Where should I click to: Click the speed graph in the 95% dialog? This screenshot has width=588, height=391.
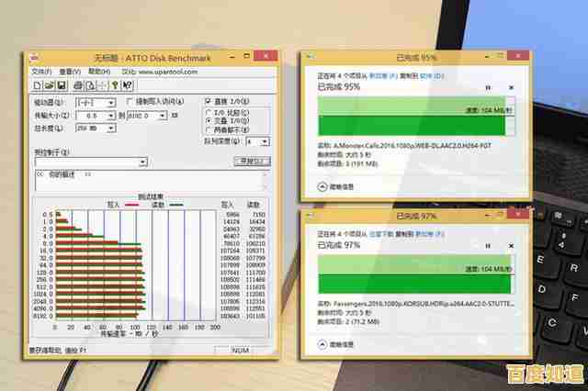(x=416, y=116)
